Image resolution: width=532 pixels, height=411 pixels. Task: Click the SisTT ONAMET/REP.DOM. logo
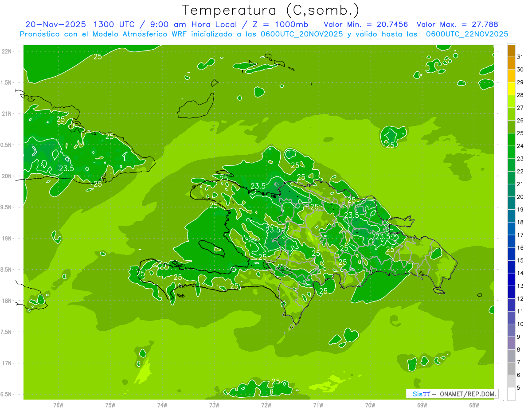pos(452,394)
